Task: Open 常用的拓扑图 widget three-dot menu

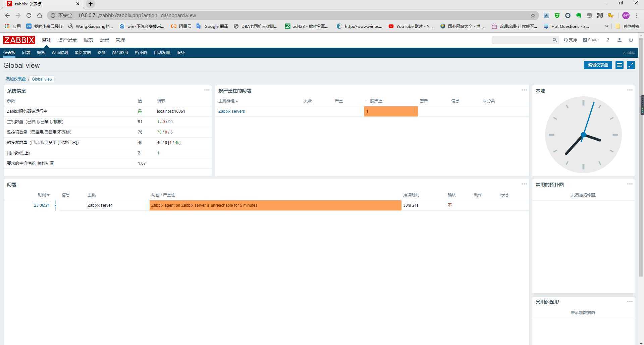Action: click(x=630, y=184)
